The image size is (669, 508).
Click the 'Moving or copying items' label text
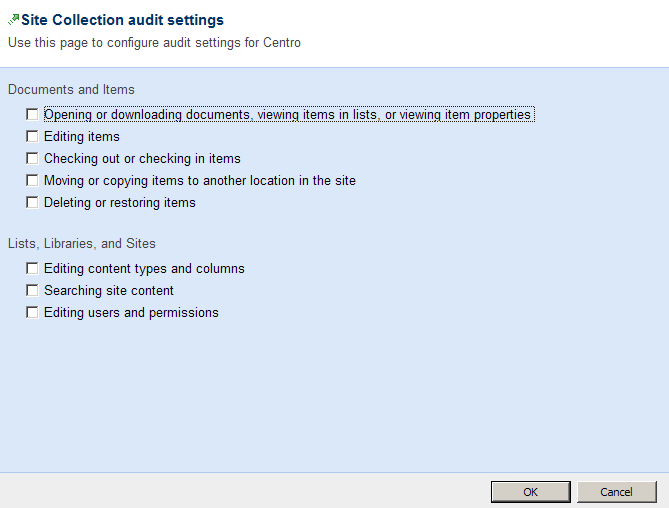[200, 181]
